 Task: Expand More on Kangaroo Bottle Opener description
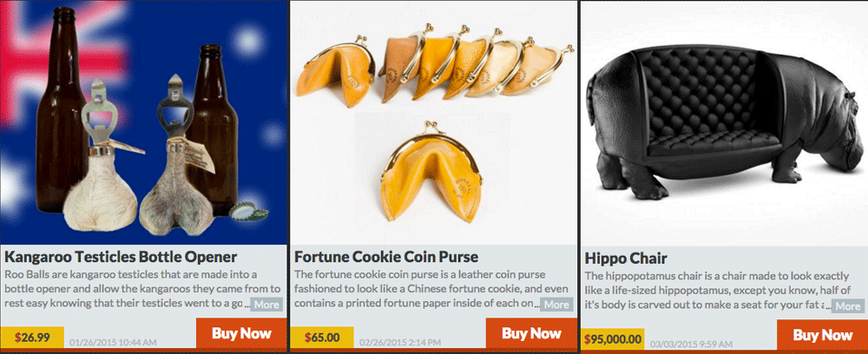click(266, 305)
